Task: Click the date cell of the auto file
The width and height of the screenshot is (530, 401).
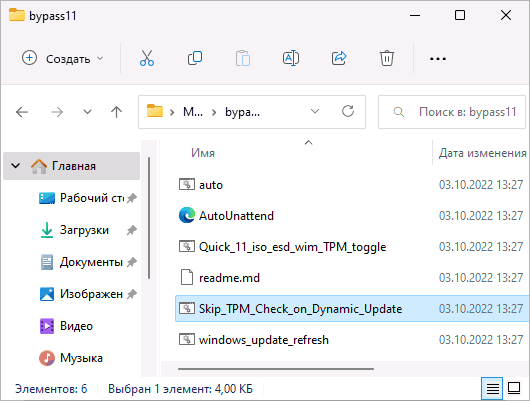Action: pos(481,185)
